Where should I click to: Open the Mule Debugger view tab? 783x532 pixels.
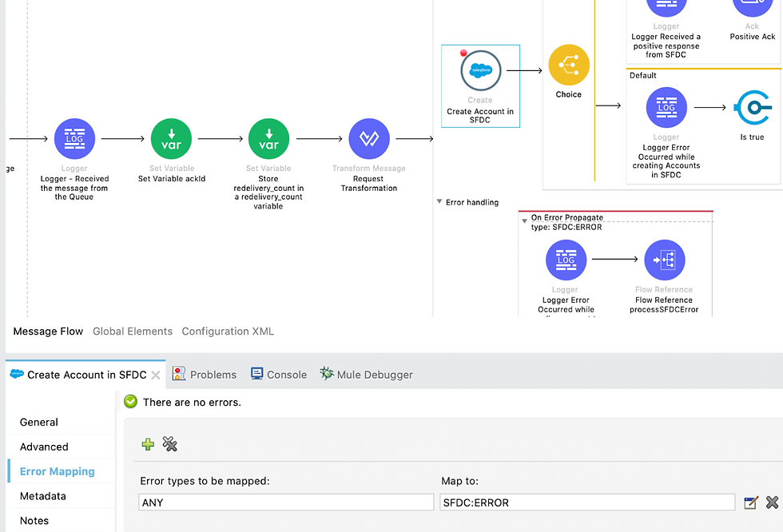366,375
